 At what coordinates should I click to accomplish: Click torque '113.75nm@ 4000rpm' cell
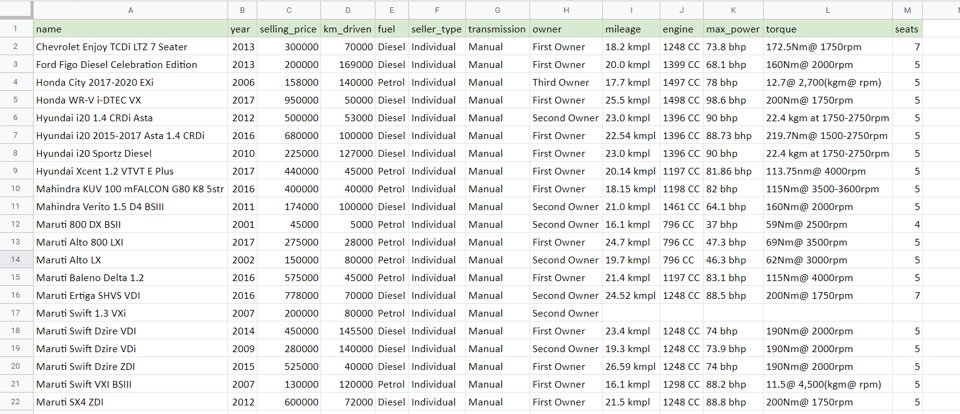(828, 171)
